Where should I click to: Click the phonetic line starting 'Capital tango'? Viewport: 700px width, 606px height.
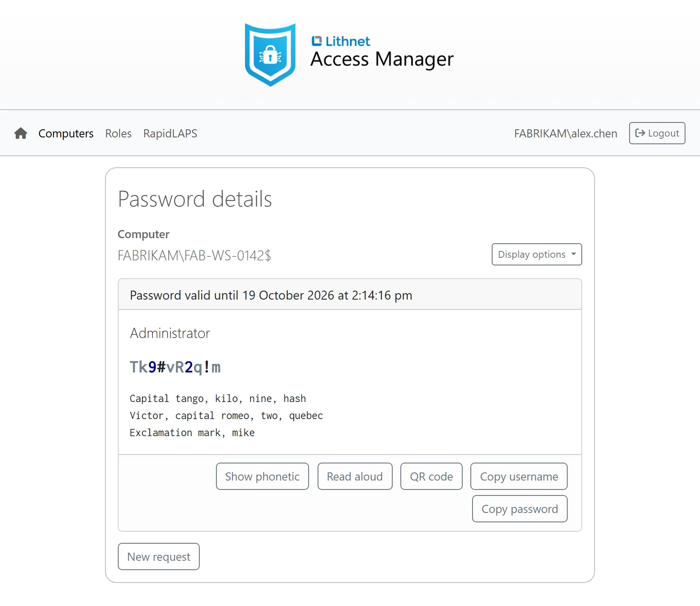coord(218,399)
